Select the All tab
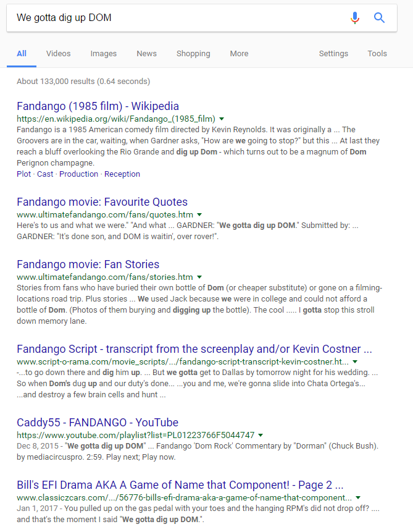413x532 pixels. (x=22, y=54)
